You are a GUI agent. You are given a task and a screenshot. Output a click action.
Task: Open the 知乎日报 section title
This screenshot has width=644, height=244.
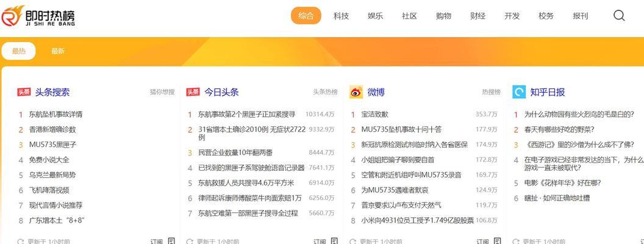pyautogui.click(x=548, y=92)
